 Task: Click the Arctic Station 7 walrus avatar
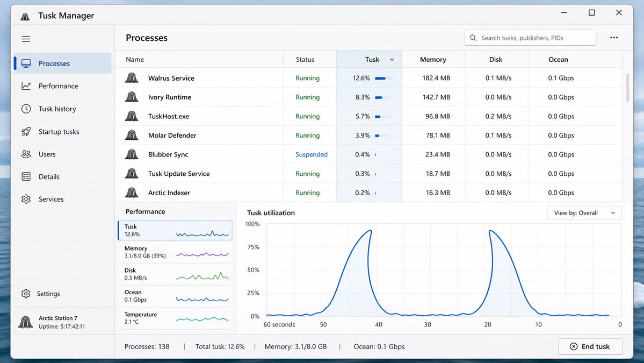25,322
